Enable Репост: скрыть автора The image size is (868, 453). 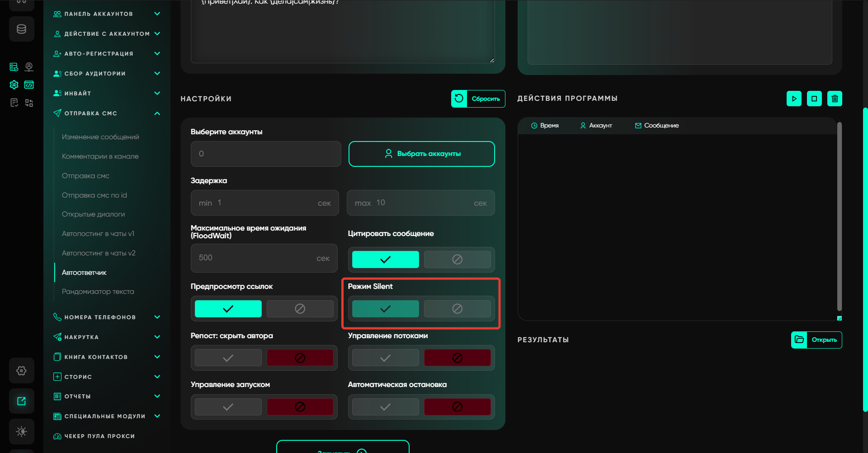pos(228,358)
